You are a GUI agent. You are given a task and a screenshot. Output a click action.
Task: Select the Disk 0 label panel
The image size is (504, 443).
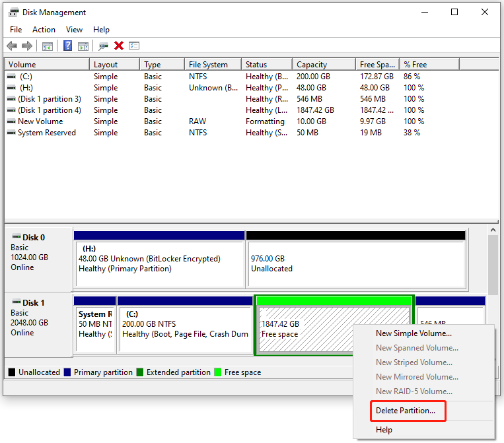[x=38, y=259]
